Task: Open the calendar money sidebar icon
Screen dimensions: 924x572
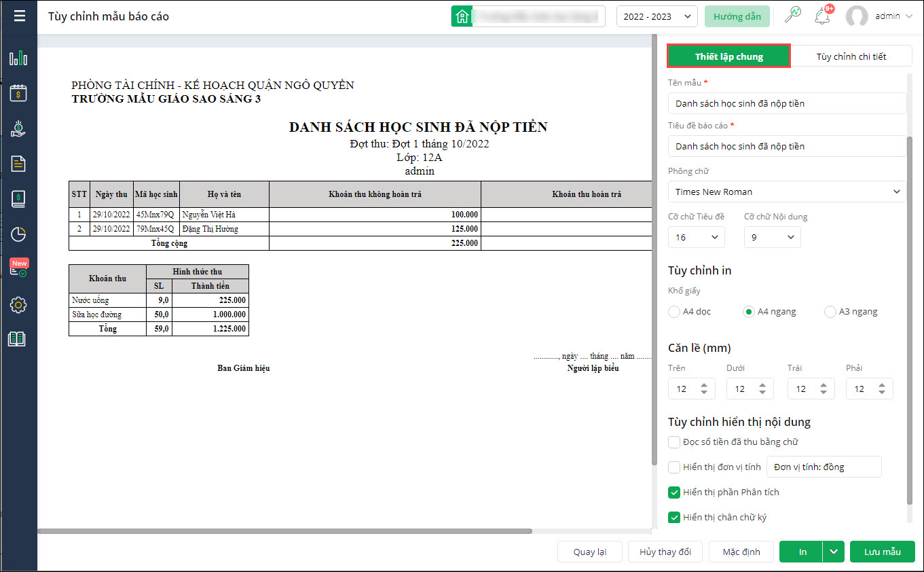Action: click(x=18, y=93)
